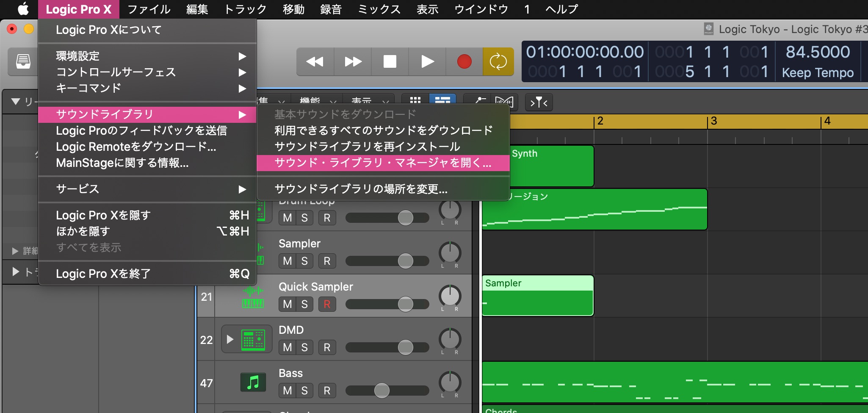Solo the Sampler track

[304, 261]
